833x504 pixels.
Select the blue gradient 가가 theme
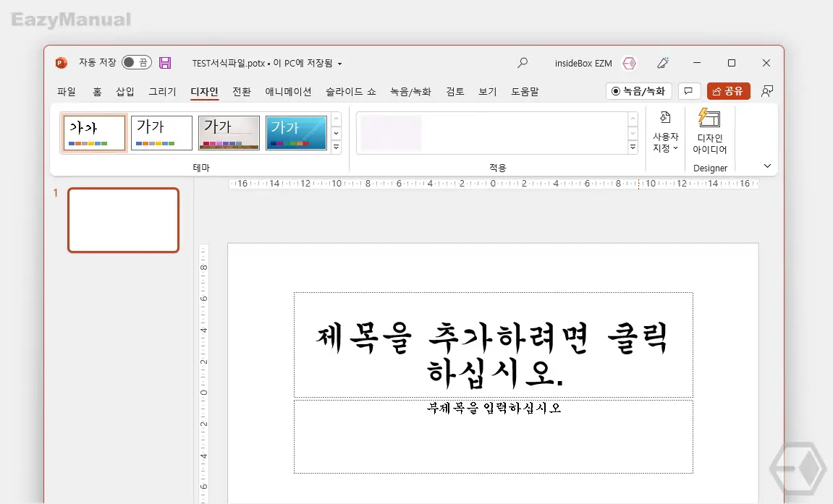point(295,132)
